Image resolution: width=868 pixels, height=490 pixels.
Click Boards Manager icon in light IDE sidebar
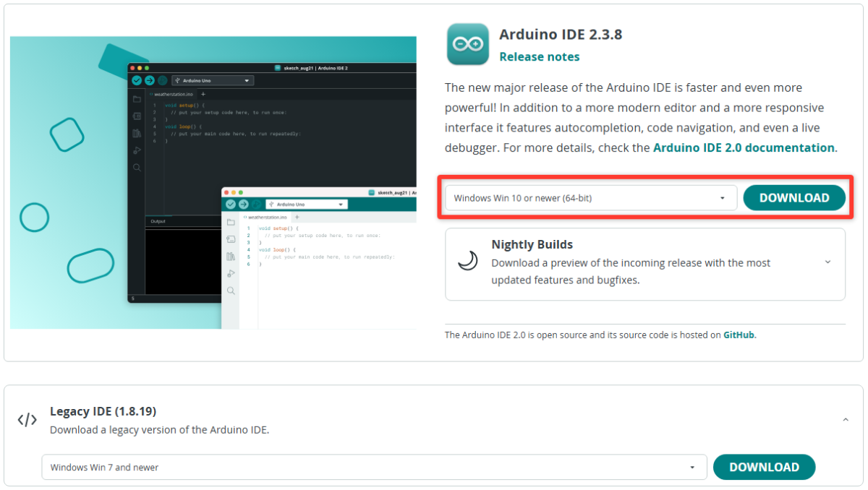tap(231, 239)
